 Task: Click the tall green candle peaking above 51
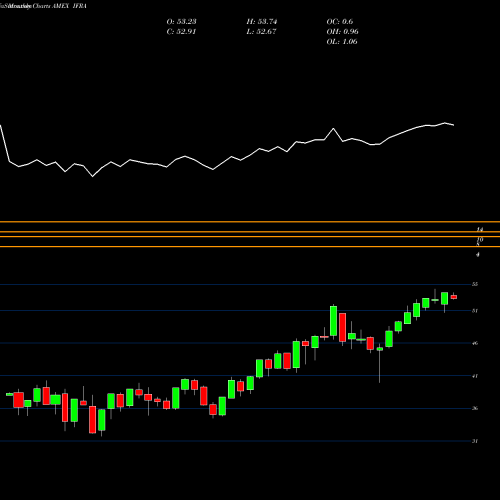coord(333,321)
